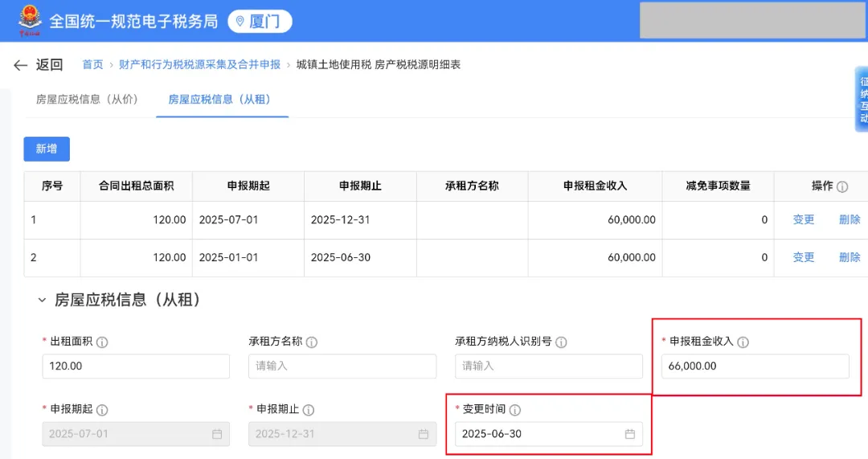Image resolution: width=868 pixels, height=459 pixels.
Task: Click info icon next to 变更时间
Action: click(515, 410)
